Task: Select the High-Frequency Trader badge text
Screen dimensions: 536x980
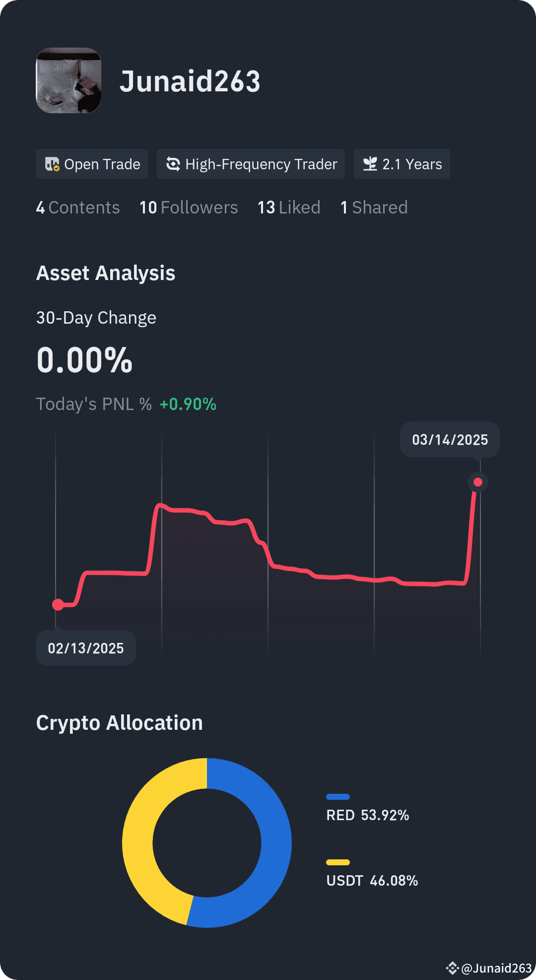Action: [261, 164]
